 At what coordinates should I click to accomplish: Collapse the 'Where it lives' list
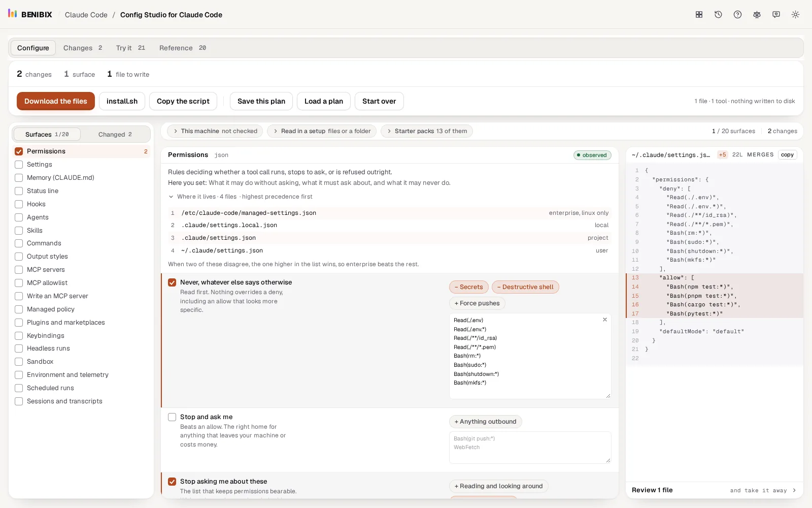[x=241, y=197]
